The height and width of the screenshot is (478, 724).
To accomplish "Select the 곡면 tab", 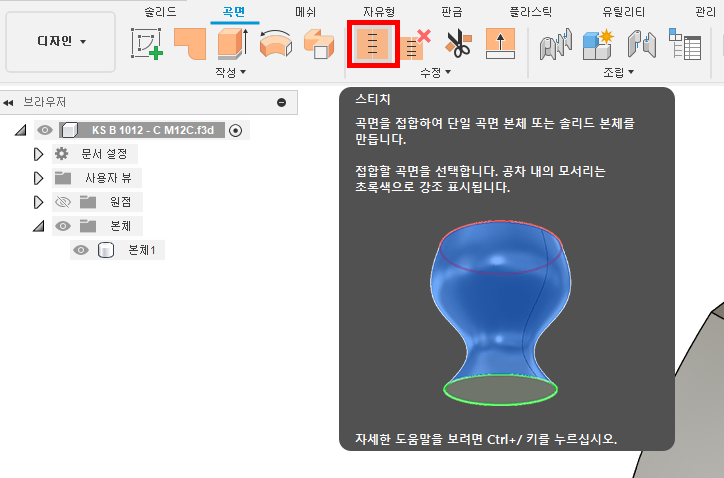I will pyautogui.click(x=234, y=12).
